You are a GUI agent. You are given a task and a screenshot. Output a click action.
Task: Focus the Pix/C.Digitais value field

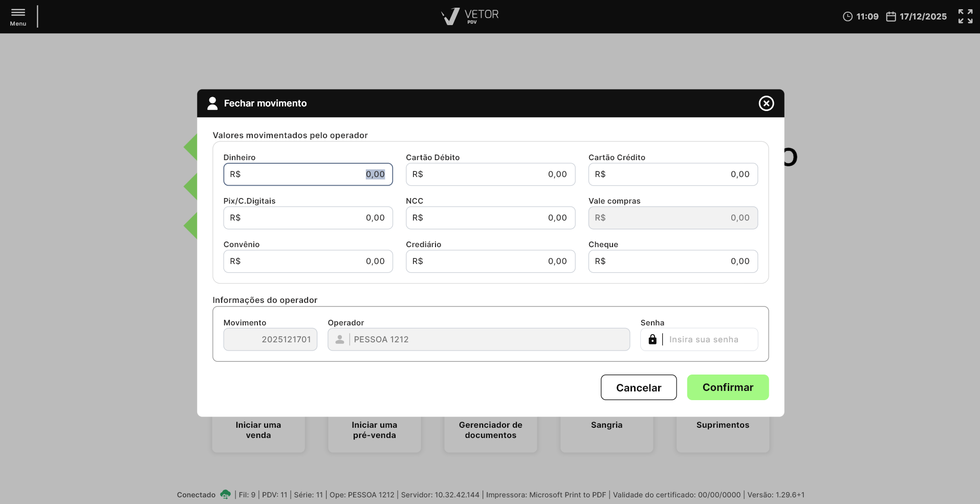(308, 218)
